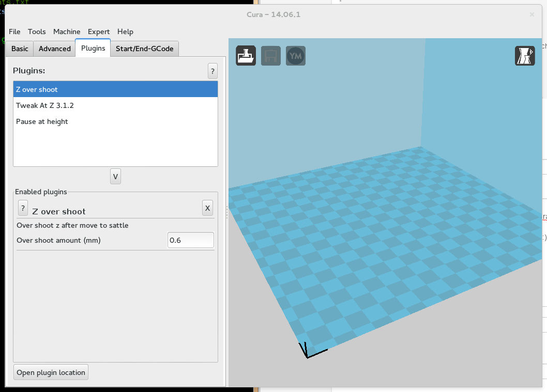Expand the Expert menu

[x=99, y=32]
